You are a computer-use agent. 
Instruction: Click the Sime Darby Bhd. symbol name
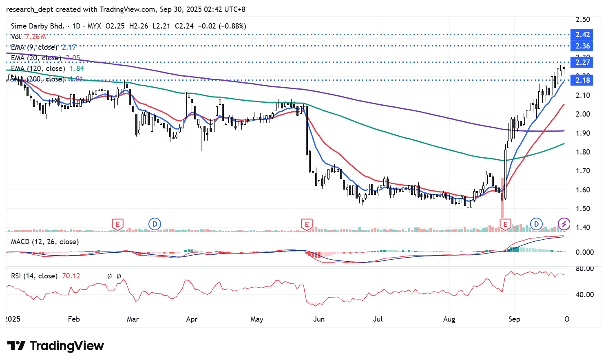click(38, 26)
